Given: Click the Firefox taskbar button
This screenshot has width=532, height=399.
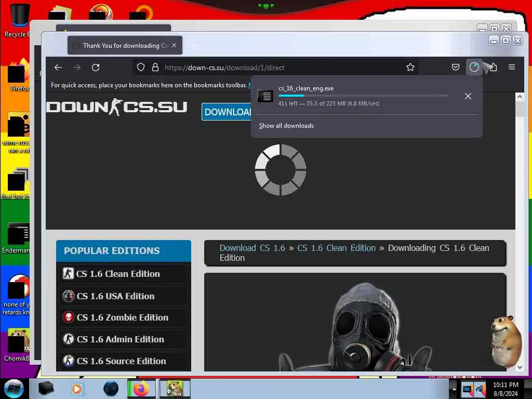Looking at the screenshot, I should tap(141, 389).
